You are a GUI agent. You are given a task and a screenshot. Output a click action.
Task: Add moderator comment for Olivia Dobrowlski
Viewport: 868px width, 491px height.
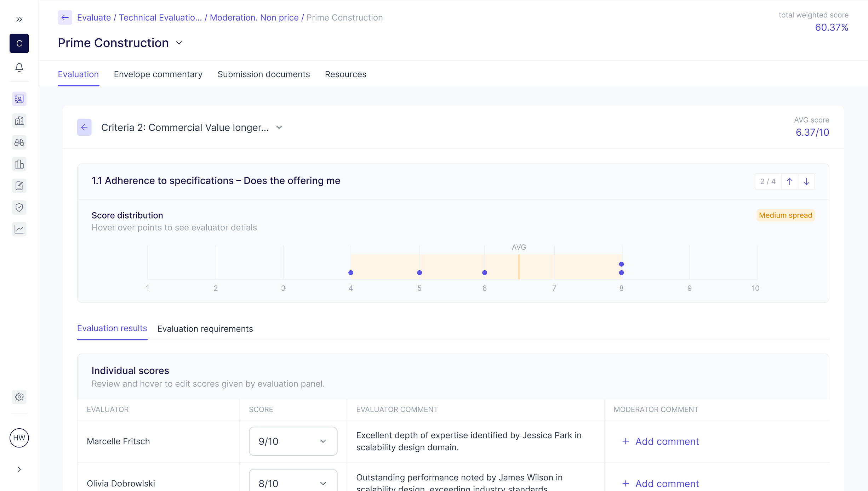661,484
